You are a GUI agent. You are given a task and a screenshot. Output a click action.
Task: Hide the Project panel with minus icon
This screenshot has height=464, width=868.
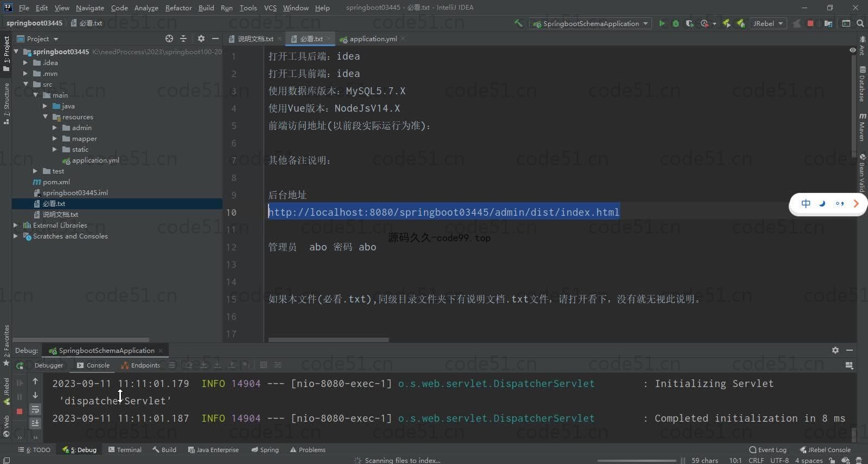tap(215, 38)
